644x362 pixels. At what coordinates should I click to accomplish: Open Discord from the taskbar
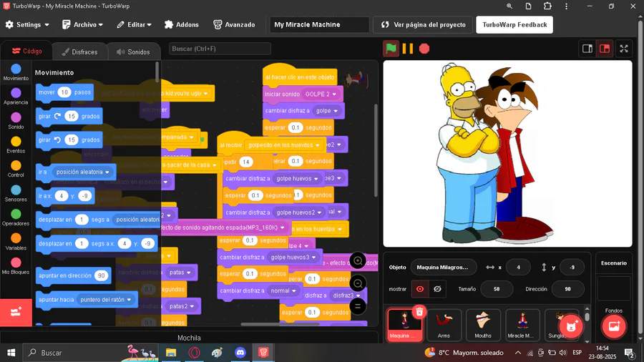(240, 353)
